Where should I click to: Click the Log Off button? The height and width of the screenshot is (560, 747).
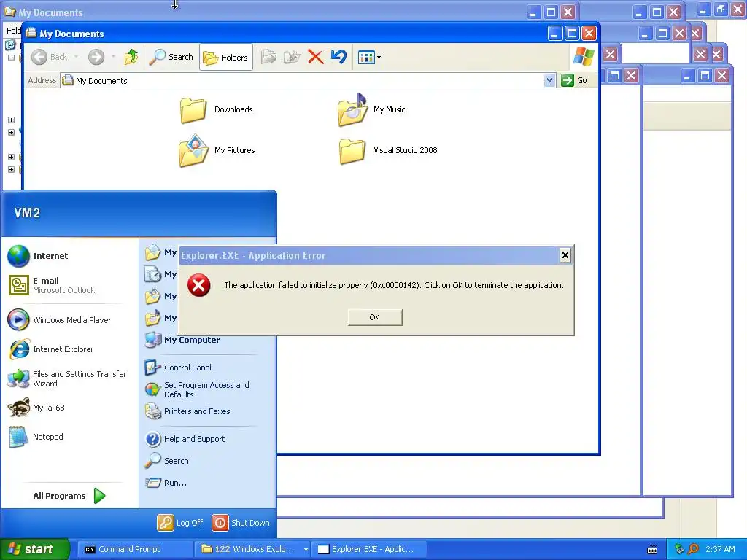point(180,522)
